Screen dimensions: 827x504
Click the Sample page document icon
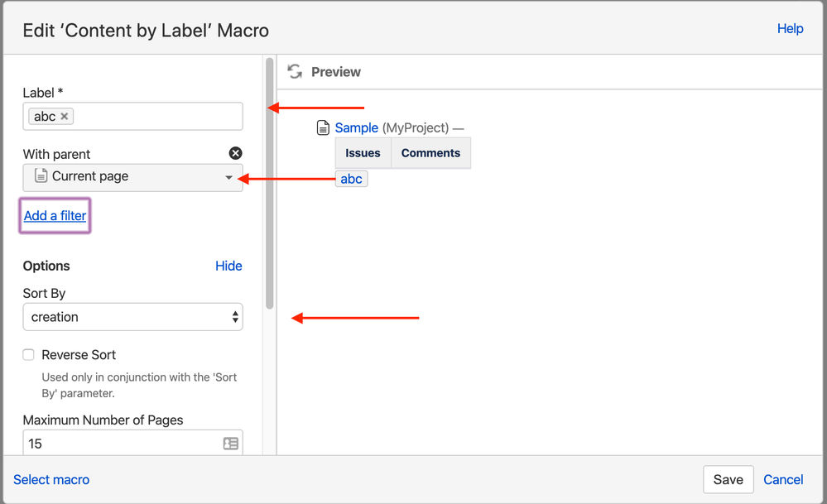click(x=324, y=128)
